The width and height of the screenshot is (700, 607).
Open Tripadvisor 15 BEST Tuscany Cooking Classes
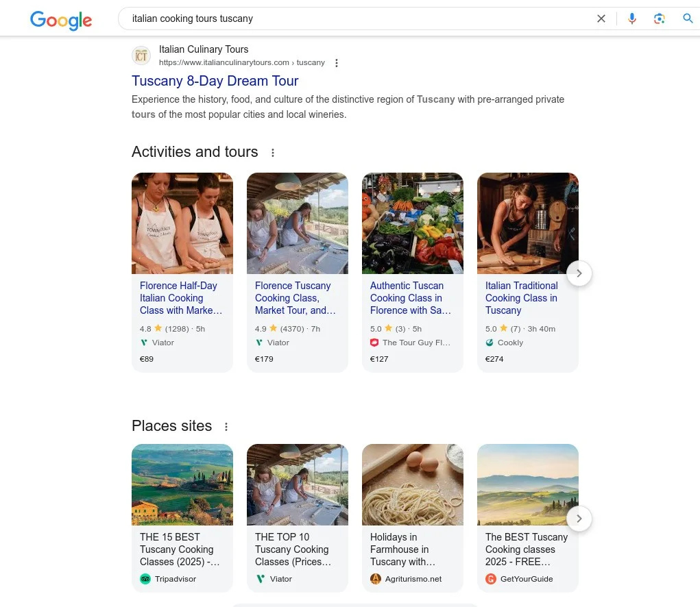click(182, 549)
